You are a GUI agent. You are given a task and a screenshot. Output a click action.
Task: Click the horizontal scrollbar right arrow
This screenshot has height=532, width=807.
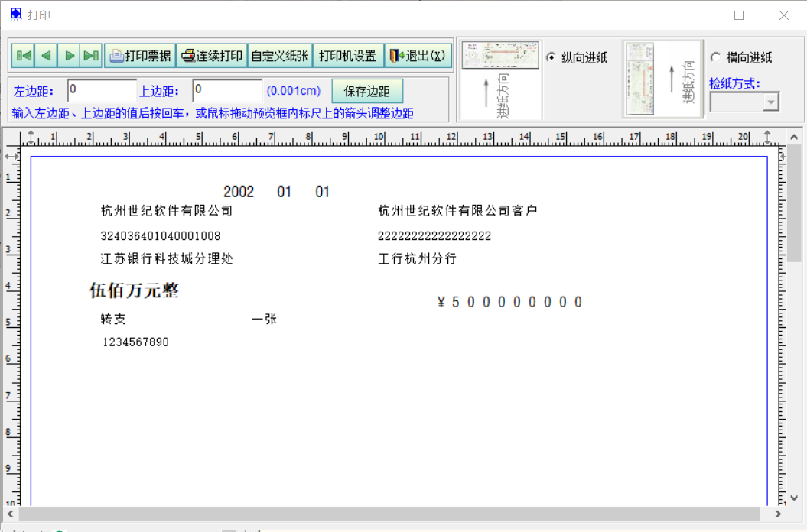(x=778, y=514)
